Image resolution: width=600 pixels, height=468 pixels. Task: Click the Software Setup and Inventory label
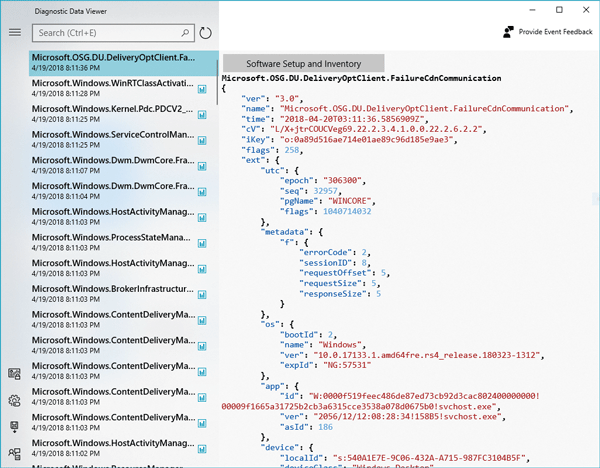click(303, 64)
